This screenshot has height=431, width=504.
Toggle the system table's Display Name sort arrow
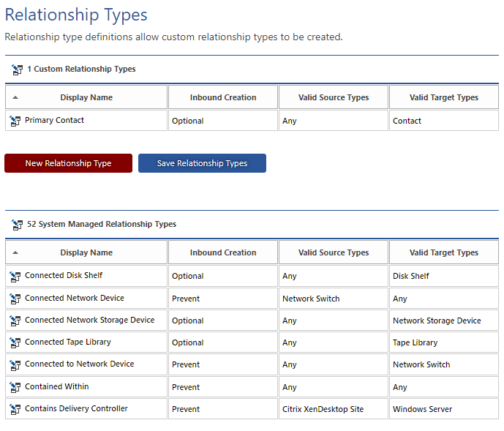point(15,252)
